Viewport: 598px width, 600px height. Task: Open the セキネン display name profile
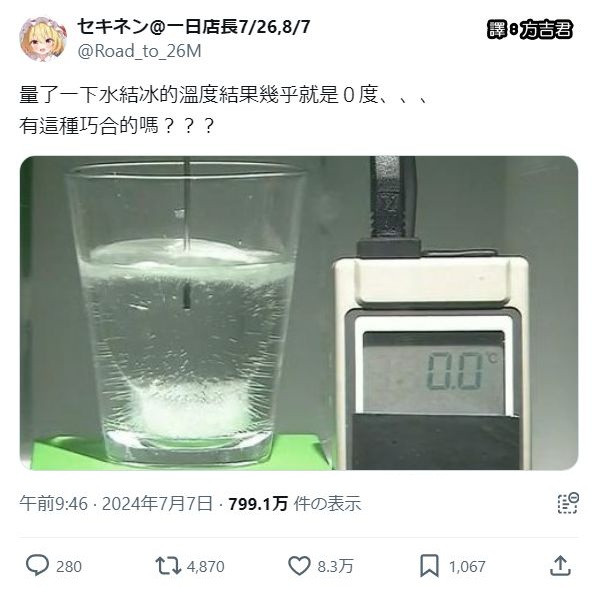(194, 27)
